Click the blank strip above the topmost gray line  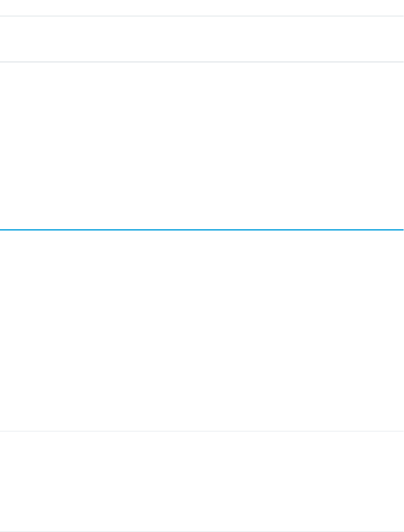tap(202, 8)
